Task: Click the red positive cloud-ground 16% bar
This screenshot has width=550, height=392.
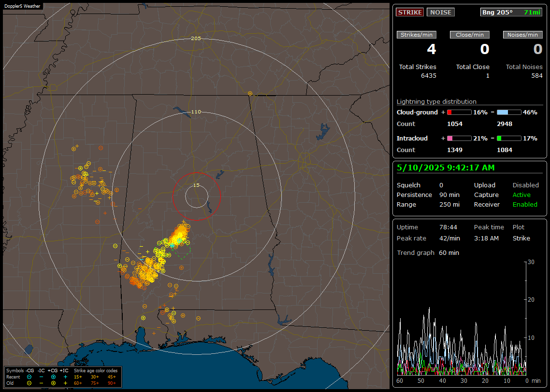Action: (x=459, y=112)
